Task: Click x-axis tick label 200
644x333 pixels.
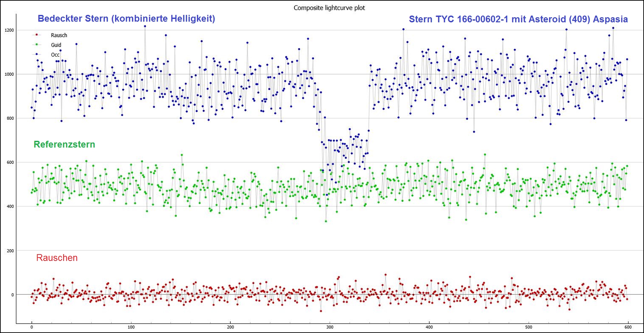Action: [230, 327]
